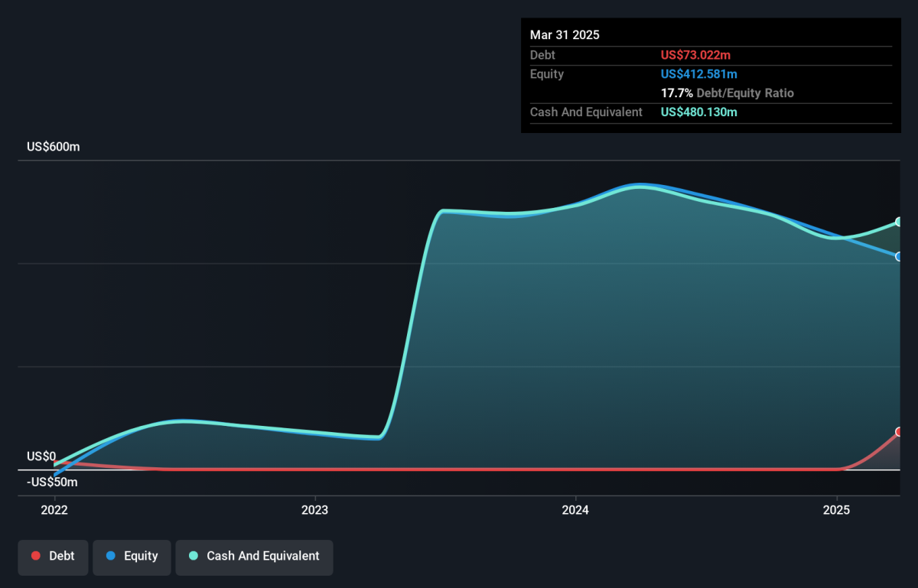
Task: Click the 2024 x-axis label
Action: [575, 509]
